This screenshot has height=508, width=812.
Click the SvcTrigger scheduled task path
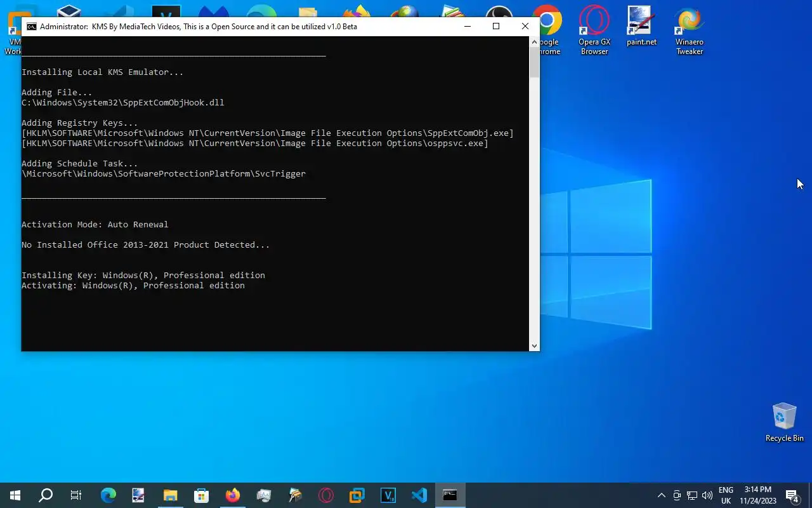click(x=164, y=174)
